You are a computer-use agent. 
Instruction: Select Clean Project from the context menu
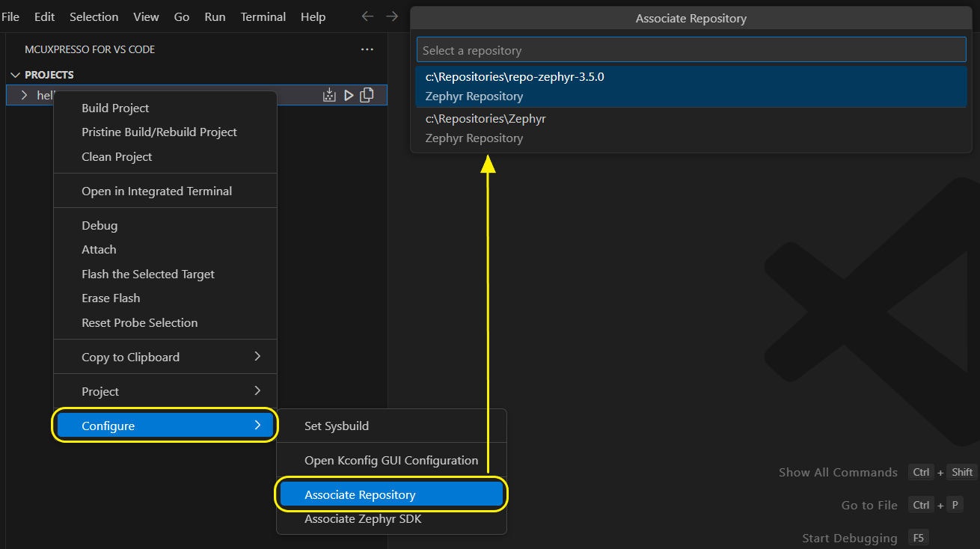pyautogui.click(x=116, y=156)
